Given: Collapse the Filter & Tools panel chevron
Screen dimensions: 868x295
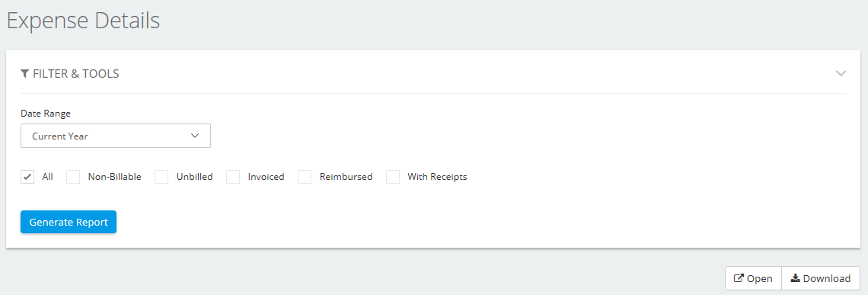Looking at the screenshot, I should pyautogui.click(x=841, y=74).
